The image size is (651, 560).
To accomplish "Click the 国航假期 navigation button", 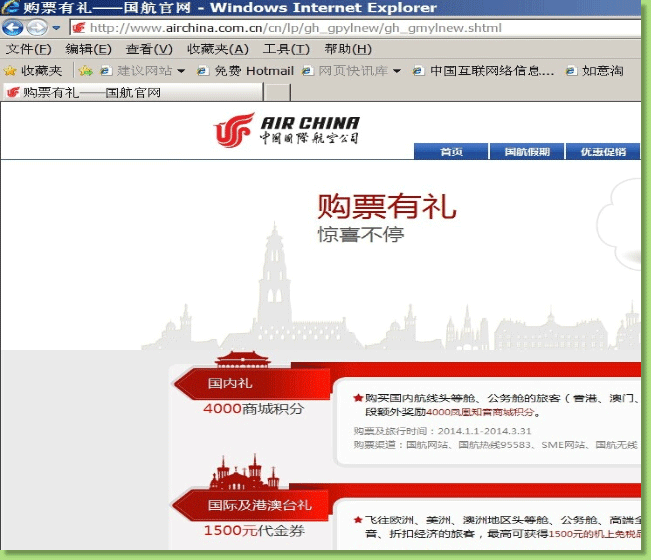I will click(x=527, y=152).
